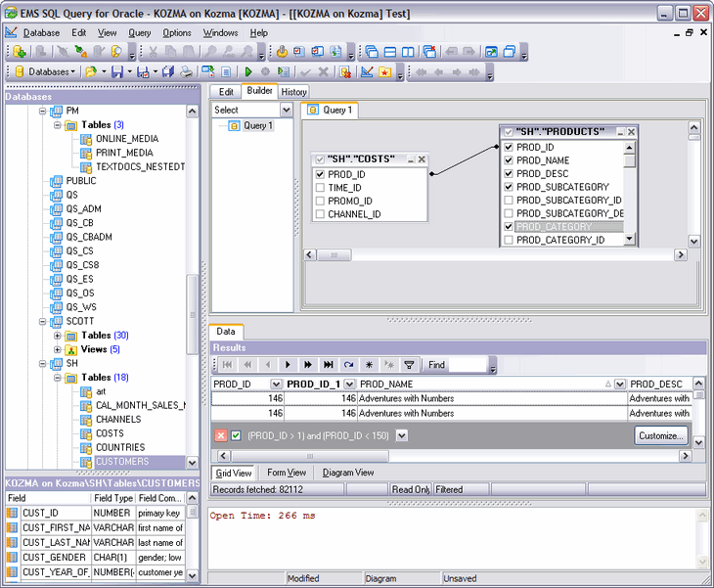Expand SCOTT Tables folder

58,336
